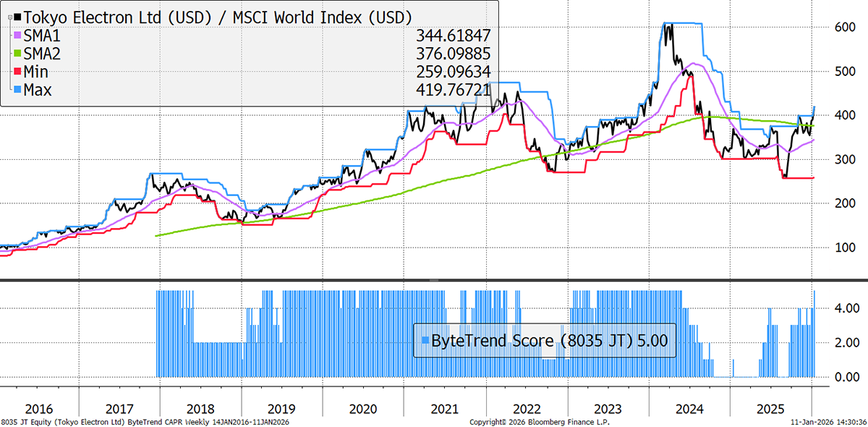Click the 2016 year axis label

coord(38,408)
